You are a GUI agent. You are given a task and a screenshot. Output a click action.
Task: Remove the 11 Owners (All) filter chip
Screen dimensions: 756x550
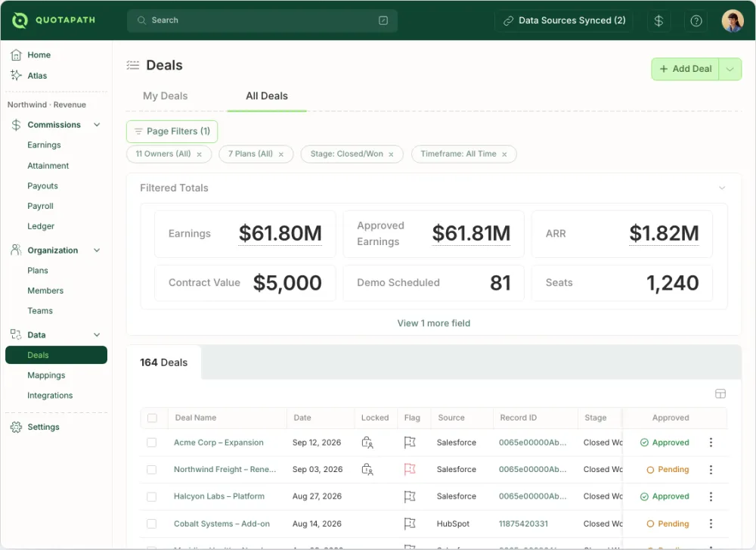pos(199,154)
